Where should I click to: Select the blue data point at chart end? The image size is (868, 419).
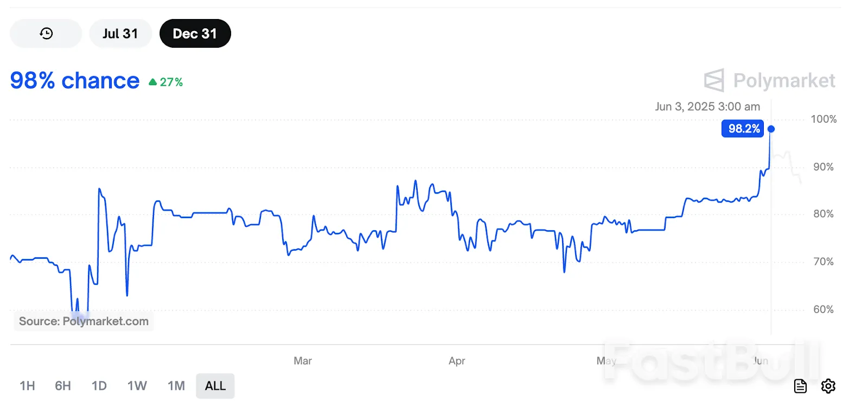point(770,129)
